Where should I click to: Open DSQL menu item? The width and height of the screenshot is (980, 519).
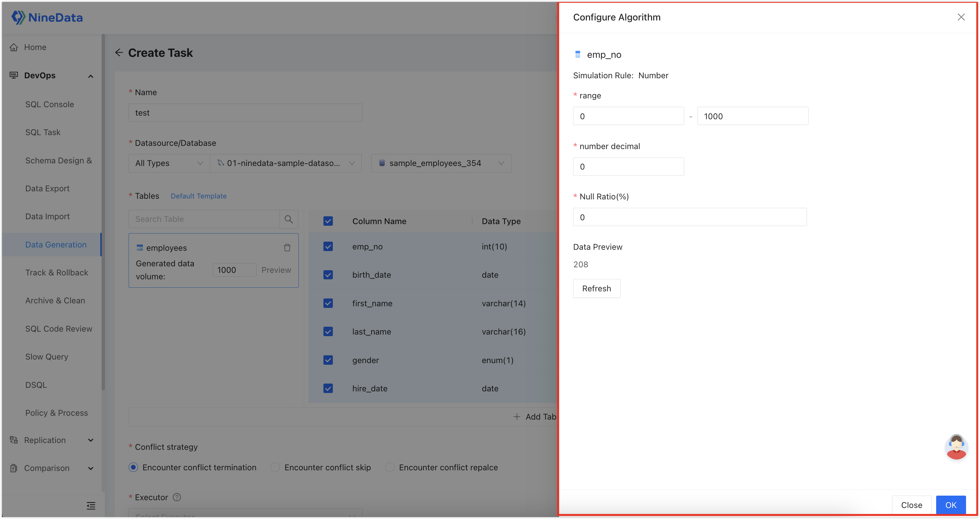point(36,385)
